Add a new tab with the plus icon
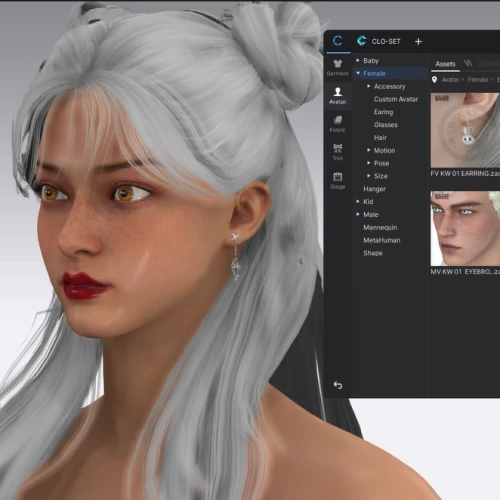 [418, 42]
